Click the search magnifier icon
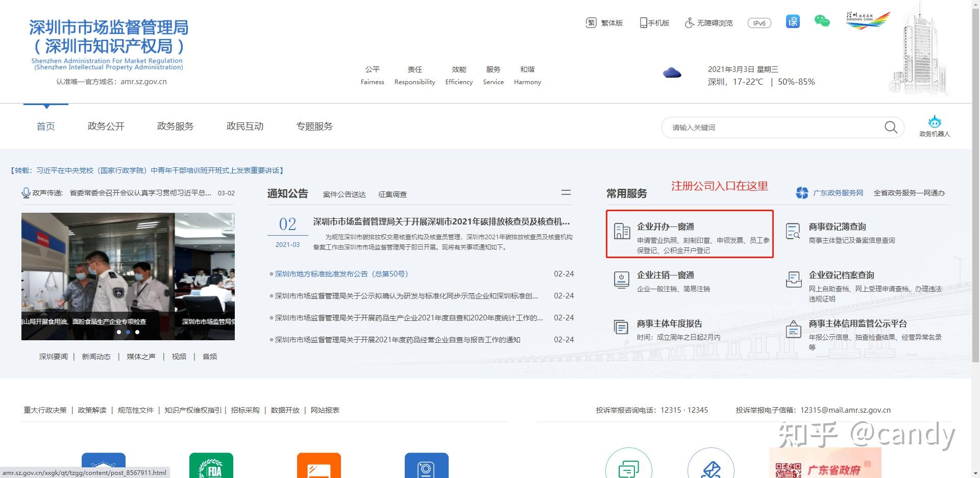Image resolution: width=980 pixels, height=478 pixels. tap(891, 127)
